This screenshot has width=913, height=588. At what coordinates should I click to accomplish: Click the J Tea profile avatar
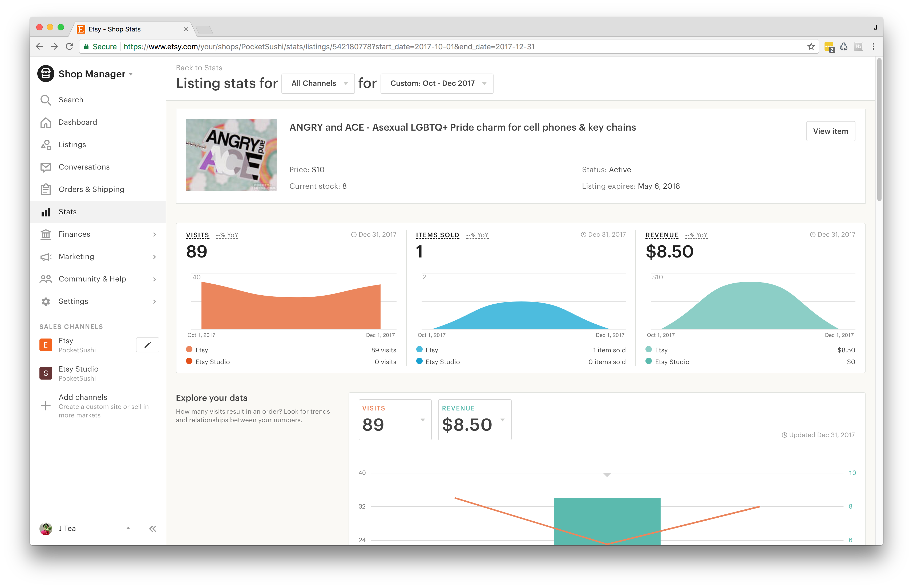(x=46, y=529)
